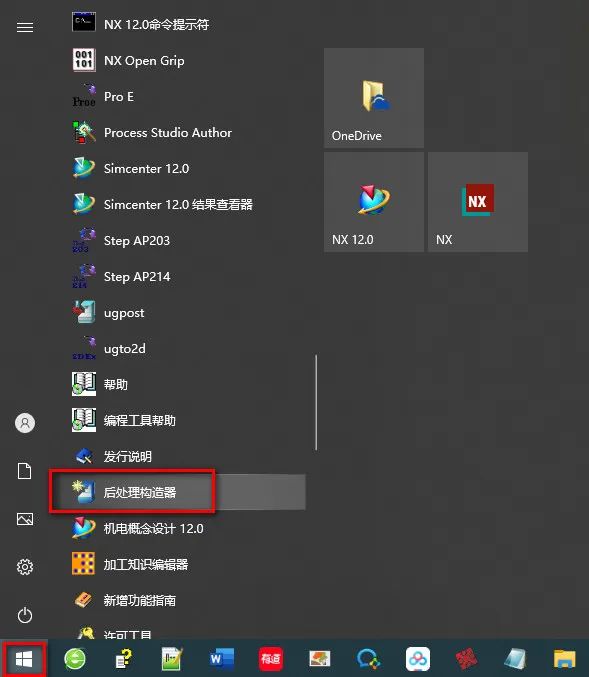Click the Power button icon
Screen dimensions: 589x677
click(25, 615)
